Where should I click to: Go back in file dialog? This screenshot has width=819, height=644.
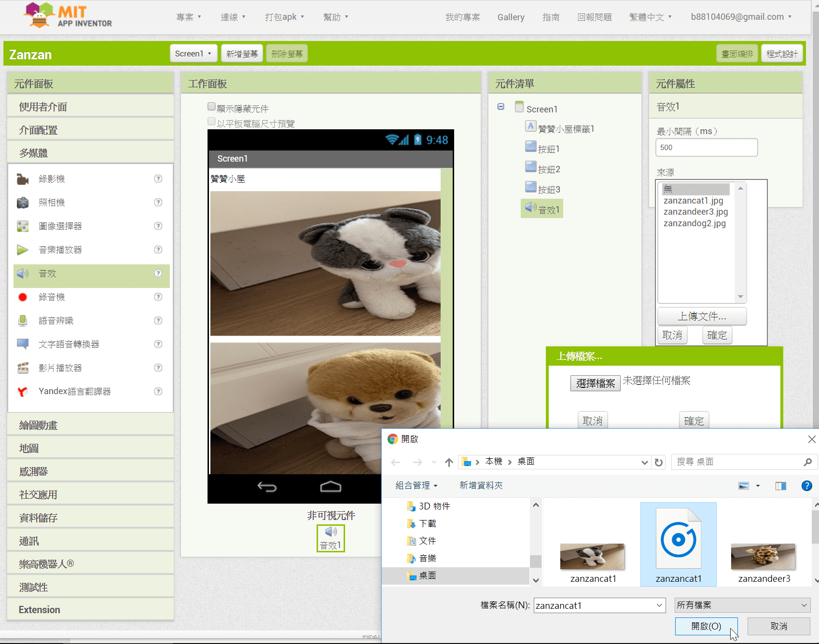pyautogui.click(x=396, y=462)
